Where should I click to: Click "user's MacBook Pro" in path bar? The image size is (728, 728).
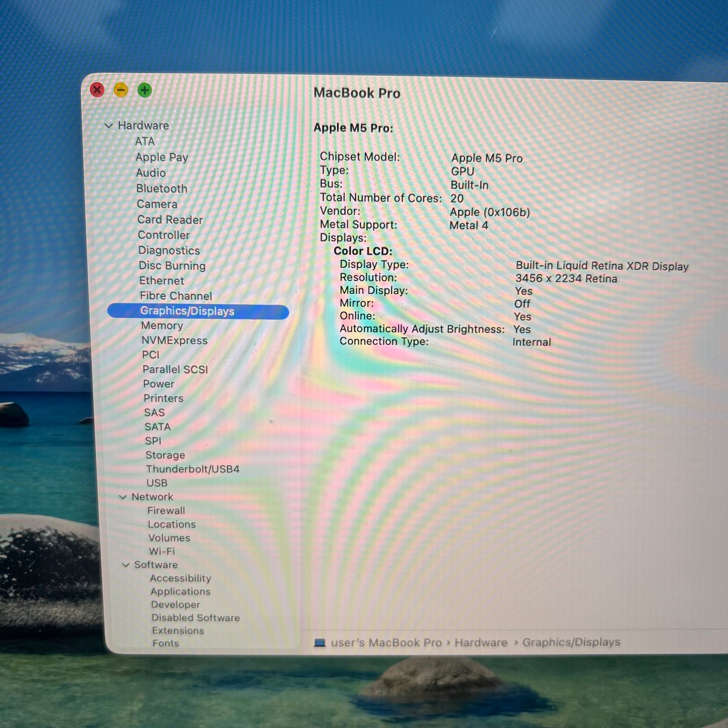point(386,643)
